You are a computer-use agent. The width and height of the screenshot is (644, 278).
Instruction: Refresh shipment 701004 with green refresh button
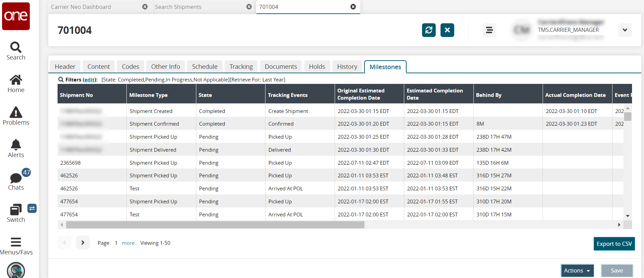point(429,30)
